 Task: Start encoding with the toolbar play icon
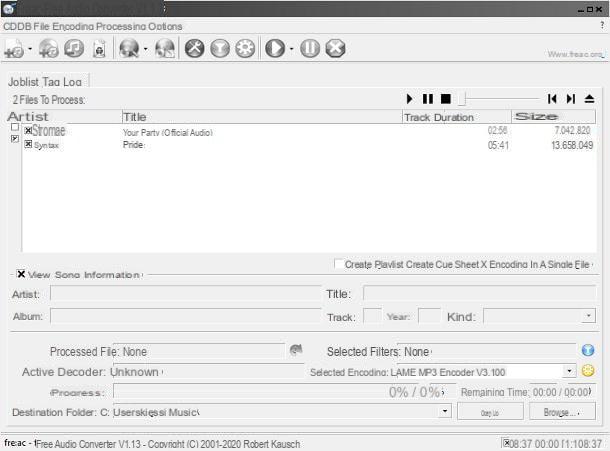tap(275, 49)
